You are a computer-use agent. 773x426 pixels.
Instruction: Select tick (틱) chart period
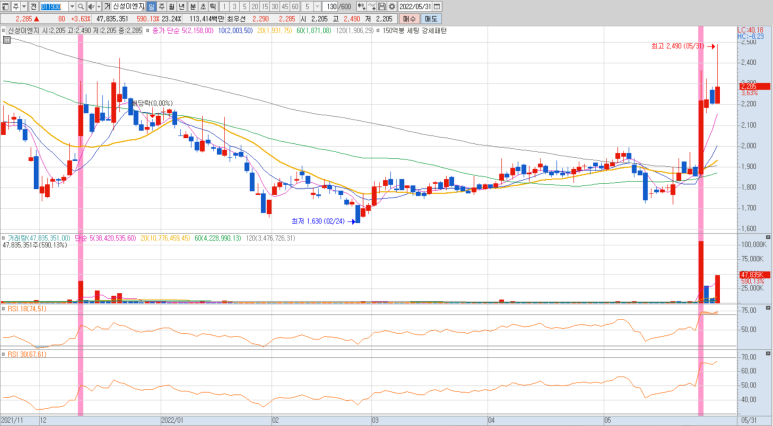click(x=213, y=6)
